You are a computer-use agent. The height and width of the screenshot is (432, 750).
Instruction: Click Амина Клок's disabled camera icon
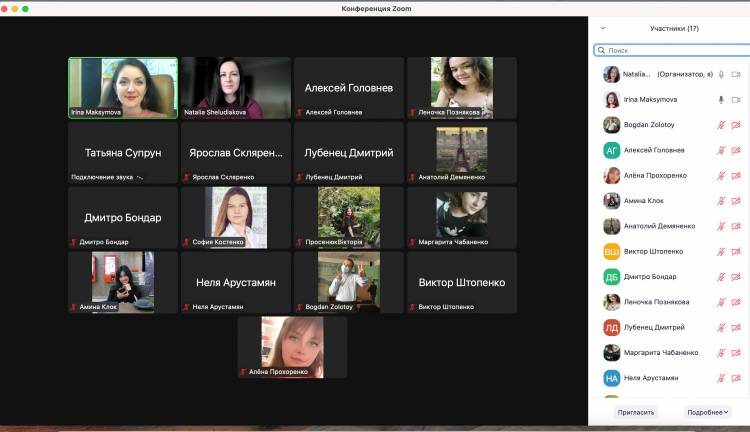[736, 201]
